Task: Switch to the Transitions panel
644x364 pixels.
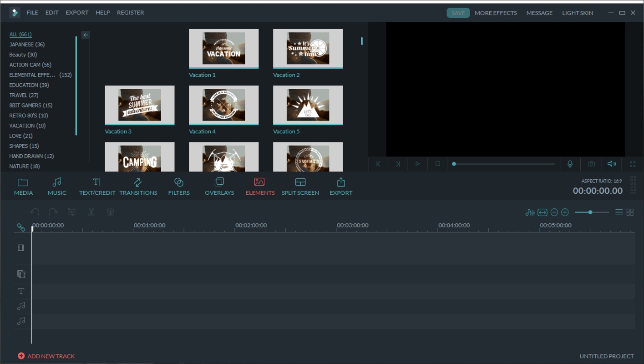Action: point(138,187)
